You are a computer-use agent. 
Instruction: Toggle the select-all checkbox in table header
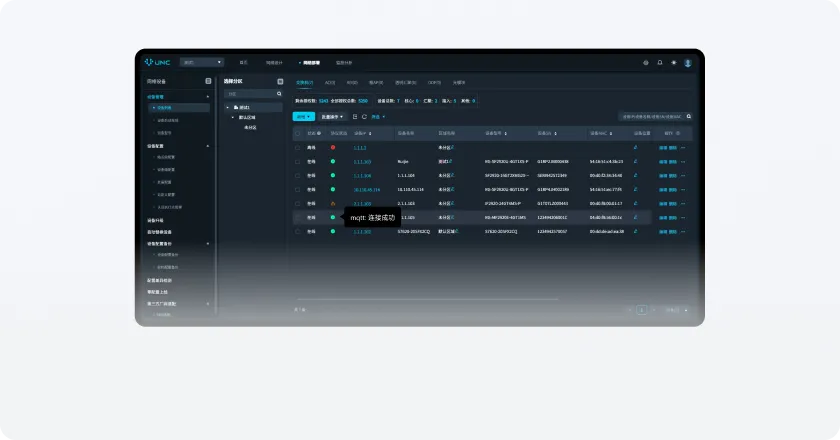click(x=297, y=133)
